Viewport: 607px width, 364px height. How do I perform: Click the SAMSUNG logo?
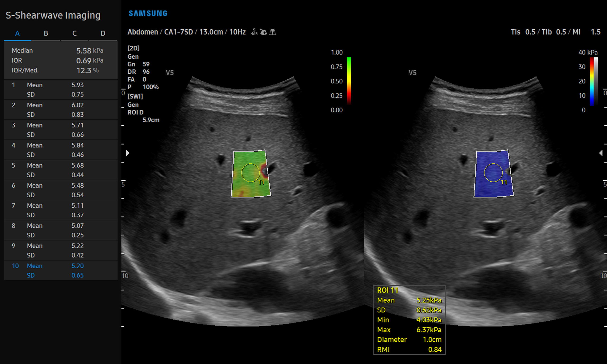148,13
